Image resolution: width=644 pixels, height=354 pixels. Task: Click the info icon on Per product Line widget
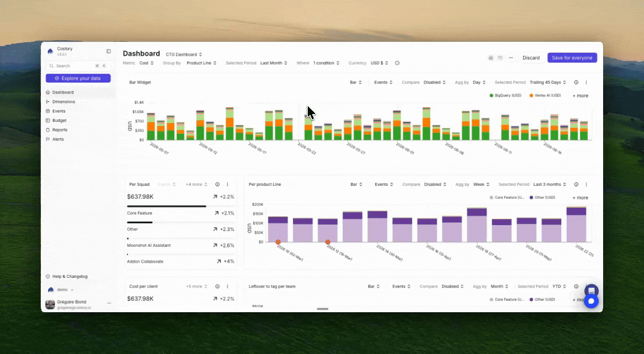coord(576,184)
